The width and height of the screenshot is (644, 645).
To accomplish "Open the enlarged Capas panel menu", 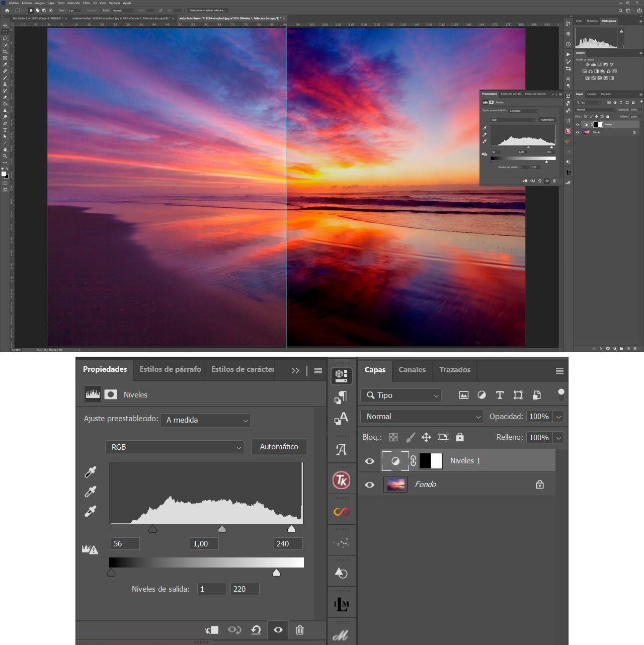I will click(559, 371).
